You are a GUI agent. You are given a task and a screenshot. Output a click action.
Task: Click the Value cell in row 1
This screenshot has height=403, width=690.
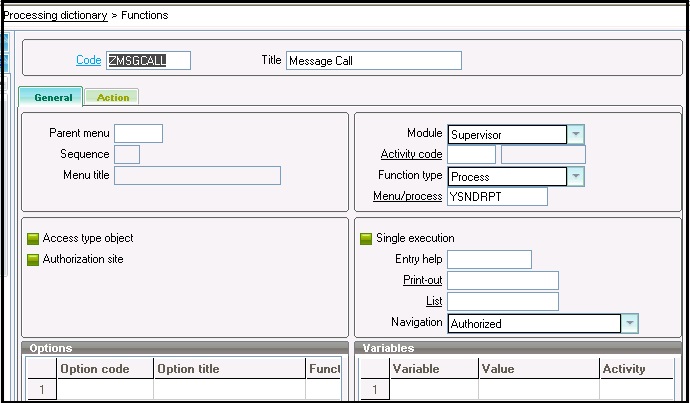tap(539, 389)
